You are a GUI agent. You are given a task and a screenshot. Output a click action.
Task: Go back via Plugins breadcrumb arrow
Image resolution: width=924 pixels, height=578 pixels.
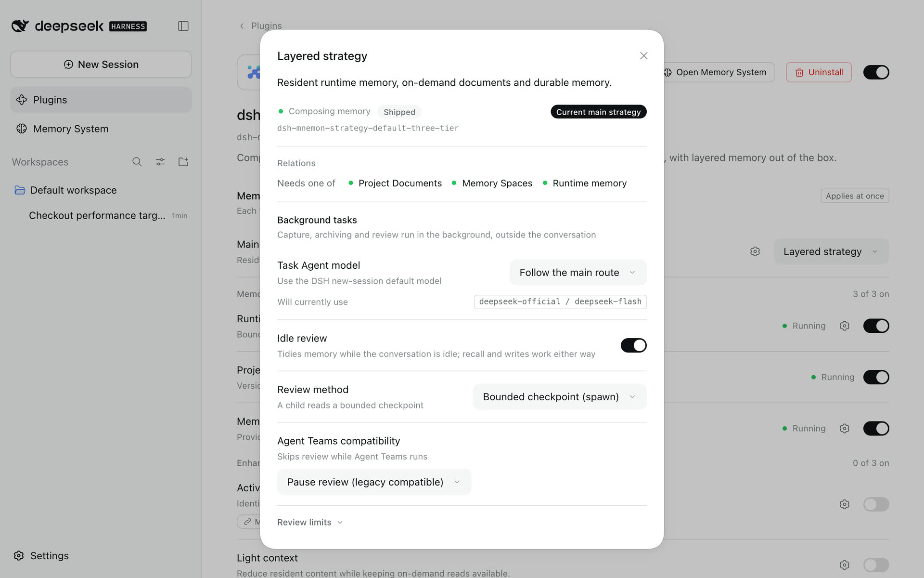[x=242, y=26]
